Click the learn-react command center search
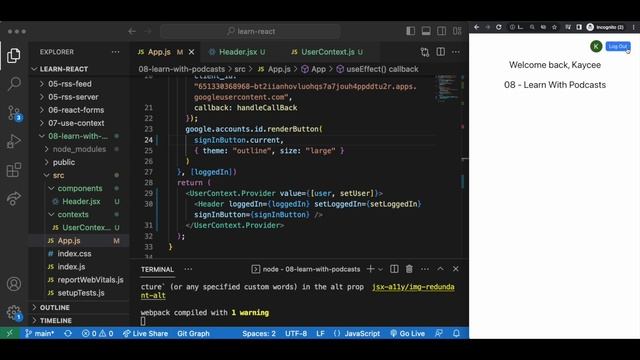640x360 pixels. [x=251, y=31]
